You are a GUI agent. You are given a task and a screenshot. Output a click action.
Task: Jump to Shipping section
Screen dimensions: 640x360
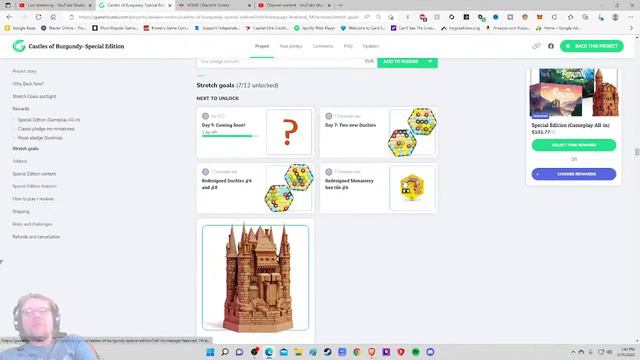tap(21, 211)
